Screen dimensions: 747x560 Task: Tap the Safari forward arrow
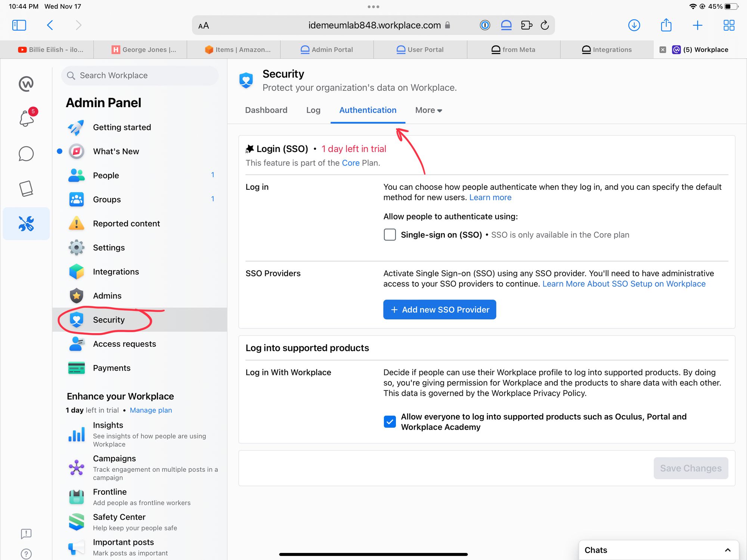tap(78, 25)
